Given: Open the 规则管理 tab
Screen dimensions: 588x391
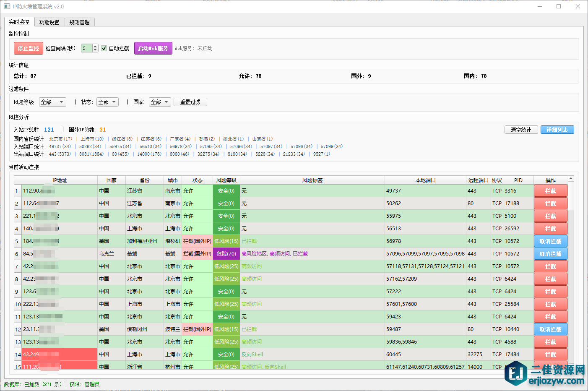Looking at the screenshot, I should click(x=80, y=22).
